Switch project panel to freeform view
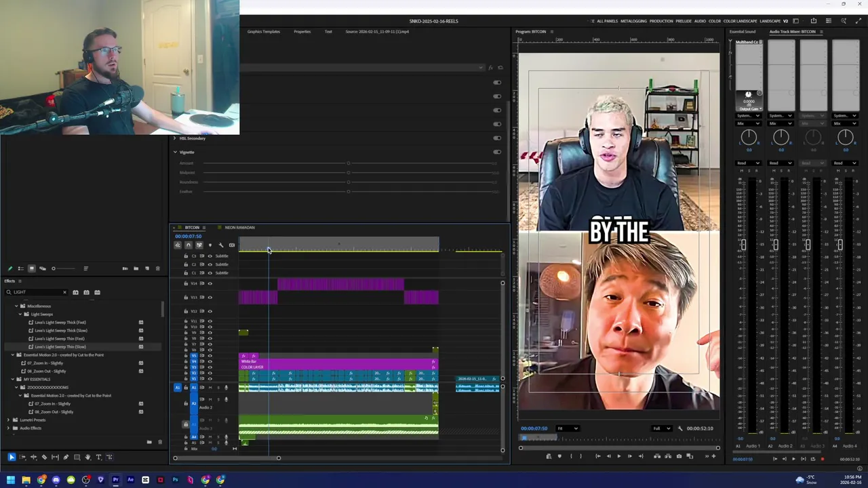Screen dimensions: 868x488 [42, 268]
